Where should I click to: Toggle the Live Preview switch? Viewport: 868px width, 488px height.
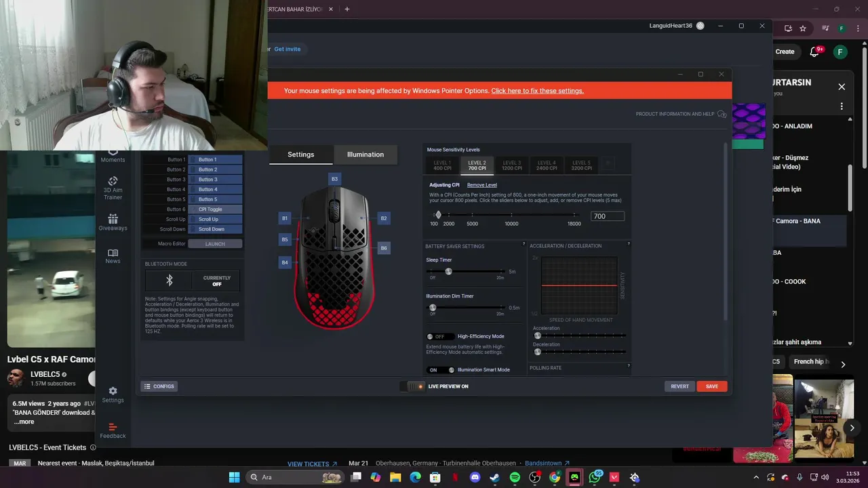coord(412,386)
